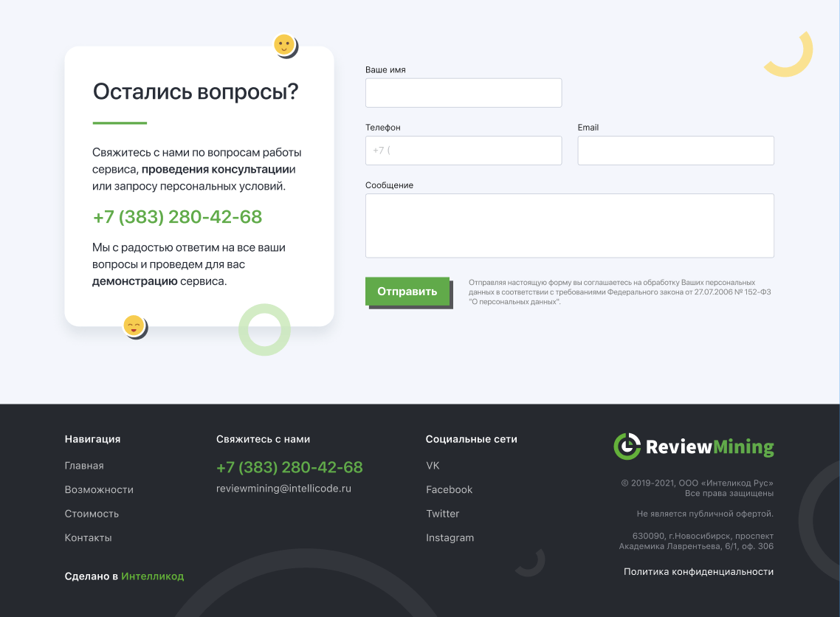
Task: Submit the form with "Отправить" button
Action: tap(407, 292)
